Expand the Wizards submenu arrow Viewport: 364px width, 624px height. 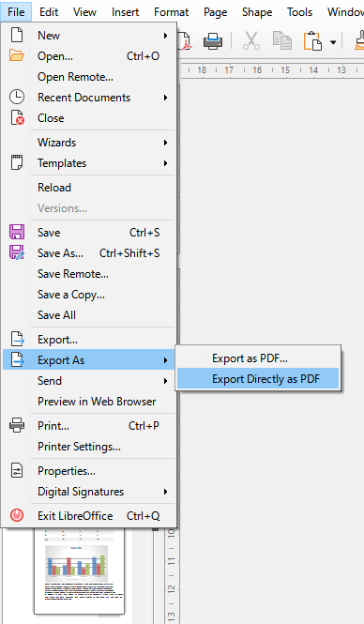click(x=165, y=143)
